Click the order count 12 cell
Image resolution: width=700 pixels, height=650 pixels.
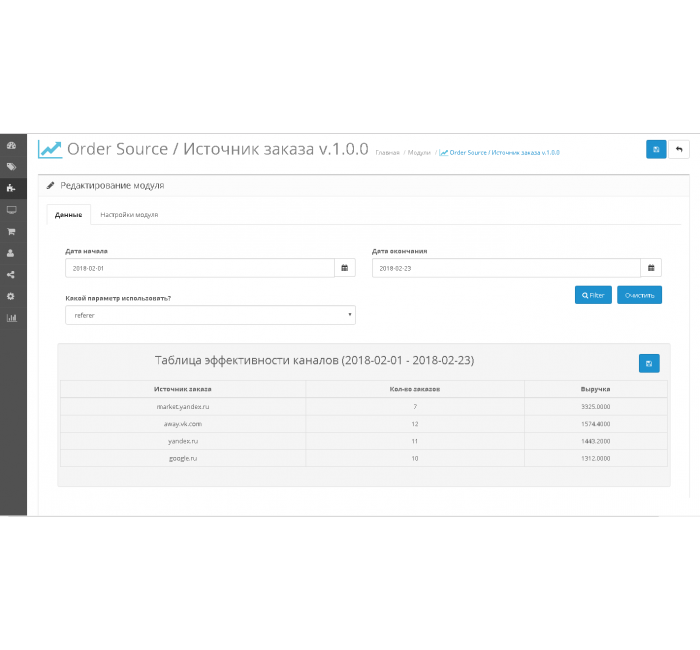415,424
